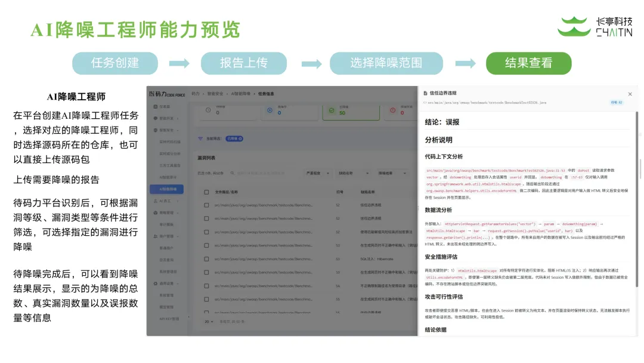Screen dimensions: 644x363
Task: Click the 智能安全 shield icon
Action: (x=156, y=130)
